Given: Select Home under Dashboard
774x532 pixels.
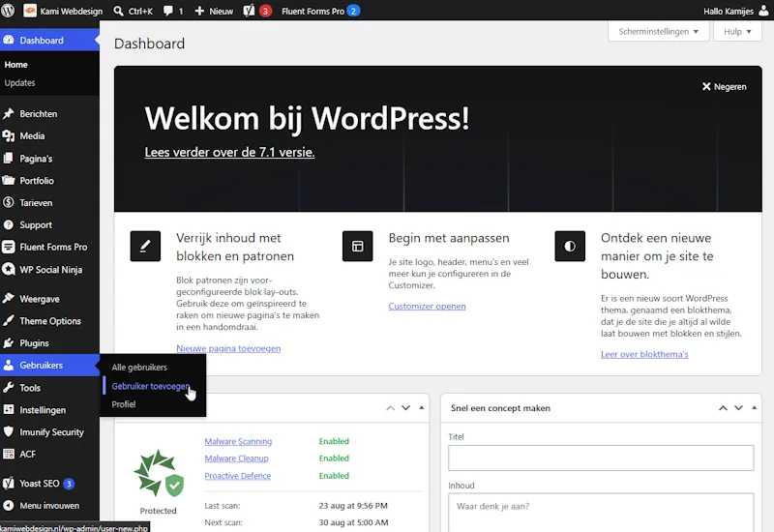Looking at the screenshot, I should click(x=15, y=65).
